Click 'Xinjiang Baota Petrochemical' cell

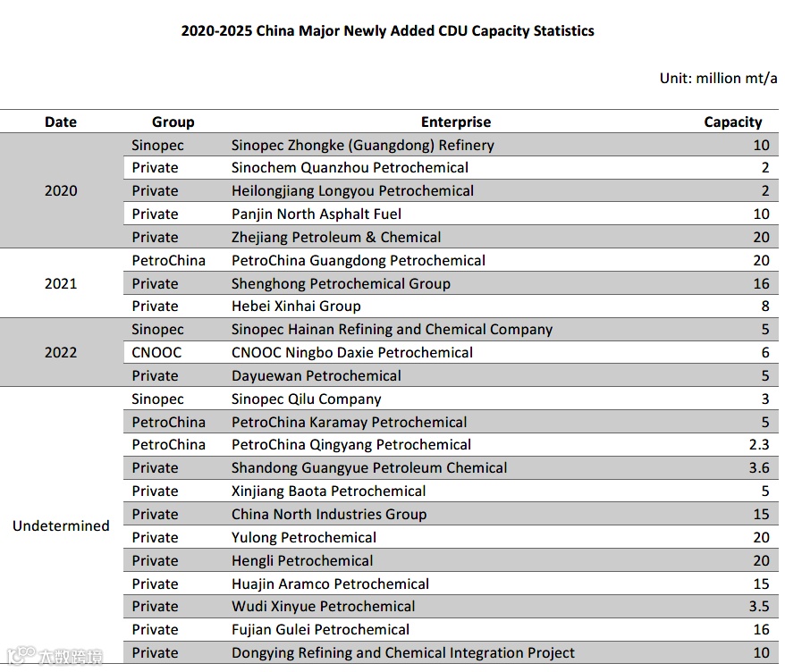[328, 491]
